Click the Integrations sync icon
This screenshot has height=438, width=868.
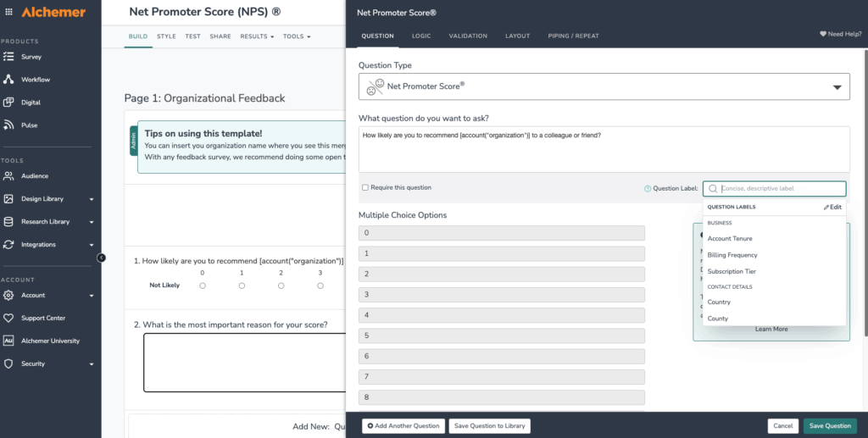coord(8,244)
